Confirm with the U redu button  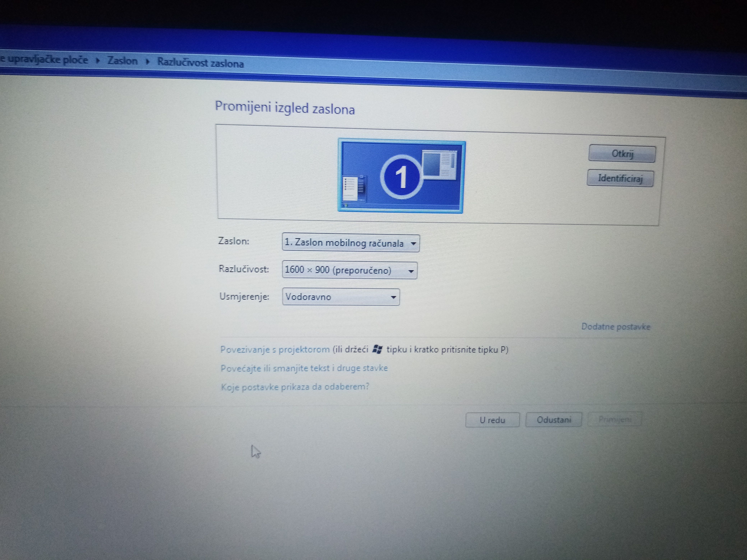[x=492, y=420]
